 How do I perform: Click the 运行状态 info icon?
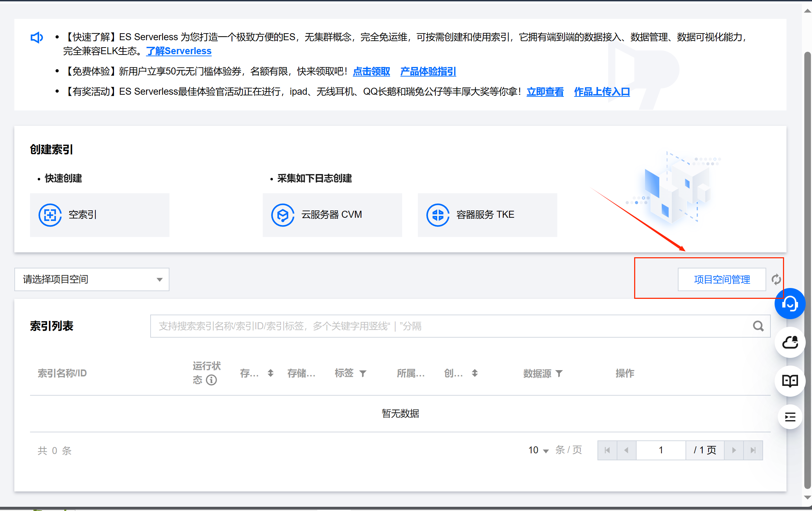pyautogui.click(x=211, y=380)
